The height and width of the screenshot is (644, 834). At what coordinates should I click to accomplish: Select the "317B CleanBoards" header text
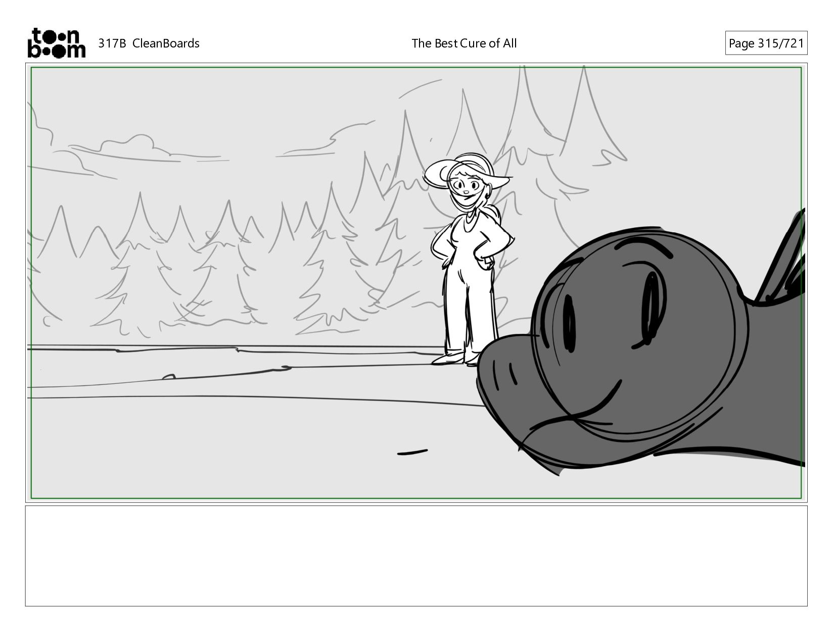click(x=149, y=43)
